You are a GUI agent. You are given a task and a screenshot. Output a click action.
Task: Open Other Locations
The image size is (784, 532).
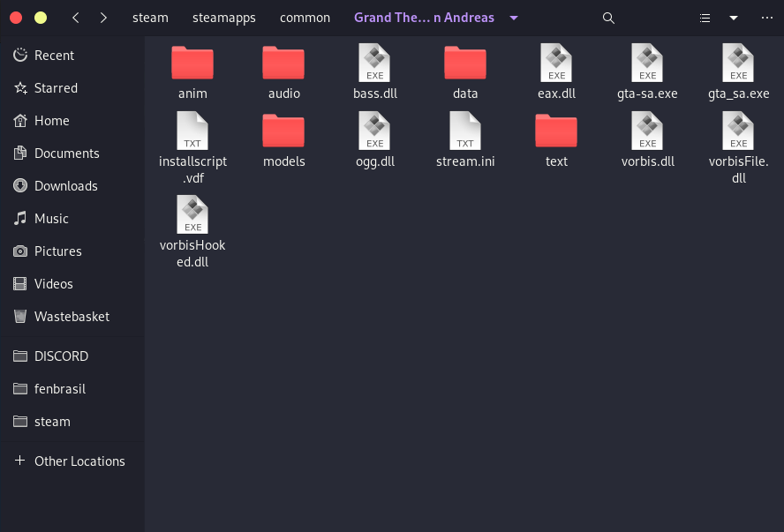(x=72, y=461)
